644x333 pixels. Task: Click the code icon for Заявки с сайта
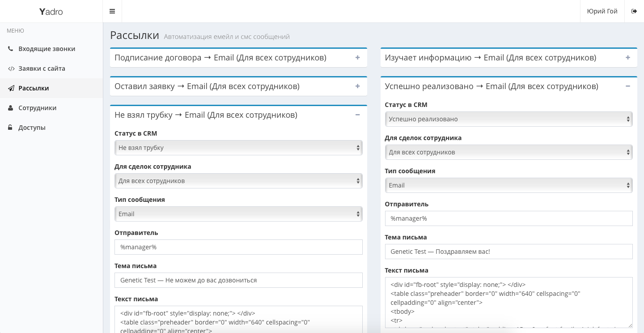pyautogui.click(x=11, y=68)
